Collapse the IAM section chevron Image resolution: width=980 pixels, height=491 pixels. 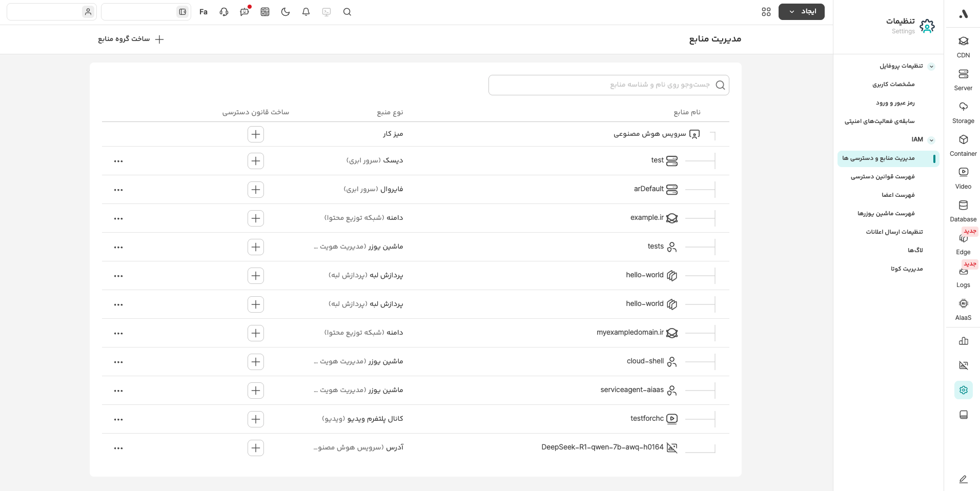[x=931, y=140]
